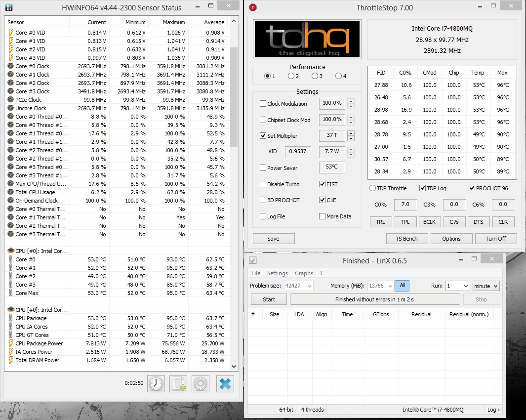The width and height of the screenshot is (526, 420).
Task: Click the PCIe Clock sensor icon
Action: click(11, 100)
